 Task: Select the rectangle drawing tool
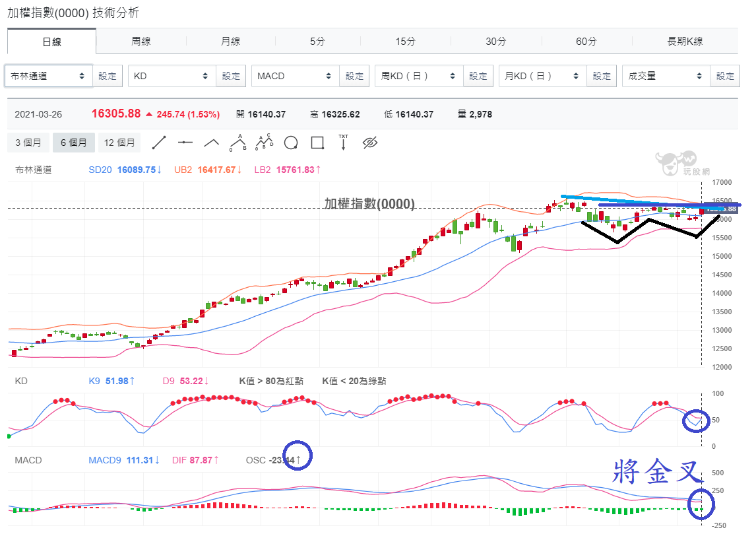317,143
